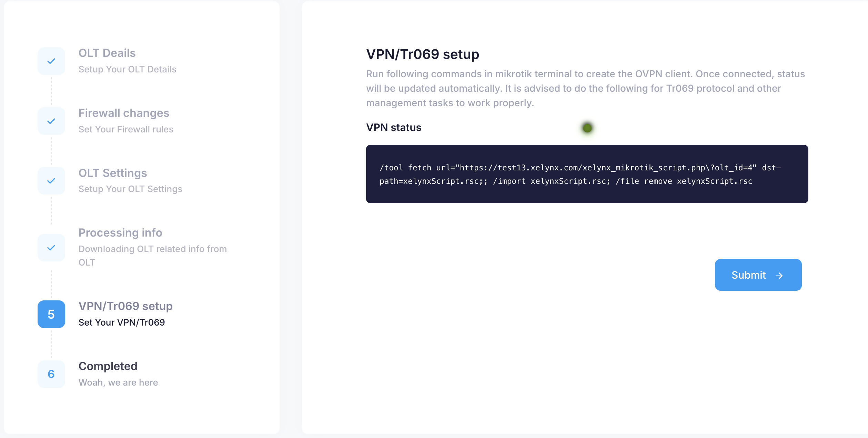Image resolution: width=868 pixels, height=438 pixels.
Task: Select the checkmark icon beside OLT Settings
Action: 51,181
